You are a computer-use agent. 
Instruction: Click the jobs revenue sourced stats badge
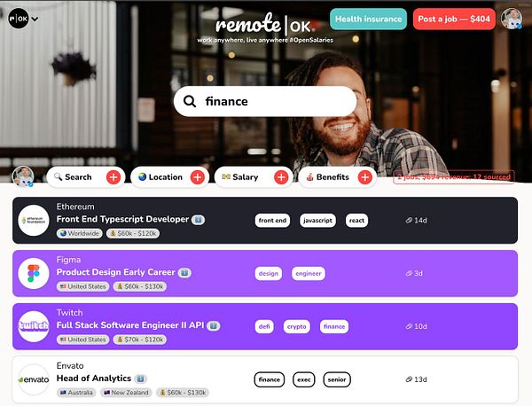tap(454, 176)
